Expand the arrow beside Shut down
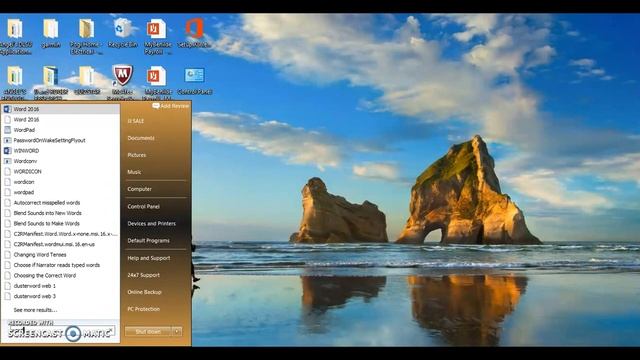Viewport: 640px width, 360px height. 177,331
